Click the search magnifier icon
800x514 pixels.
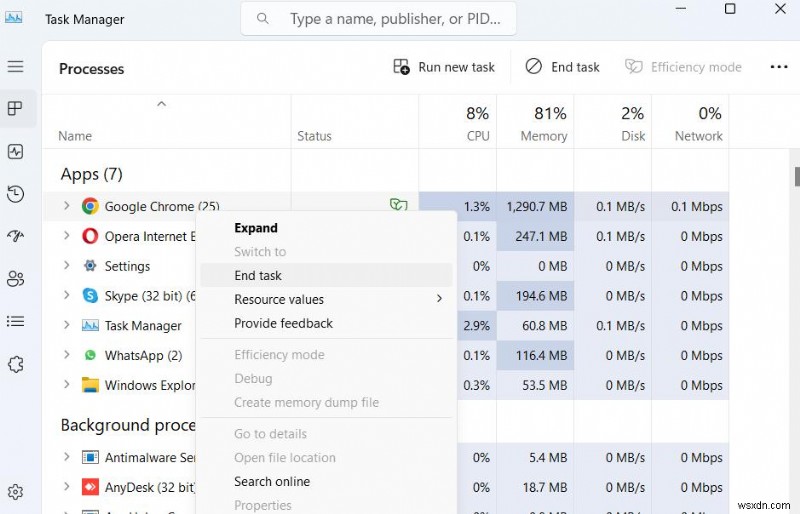click(263, 19)
